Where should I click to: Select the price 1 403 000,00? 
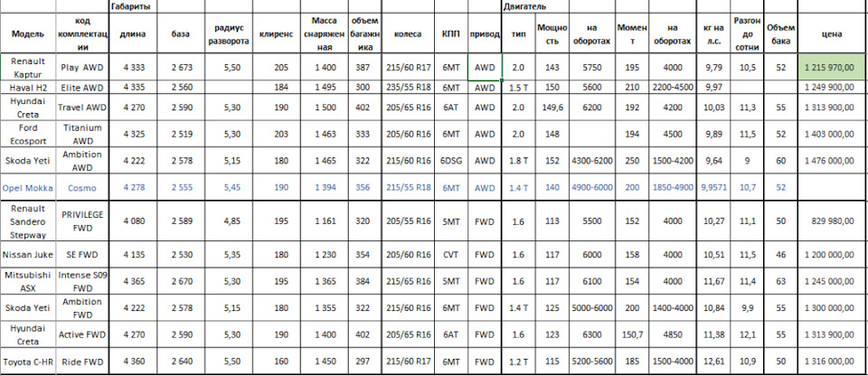click(832, 135)
